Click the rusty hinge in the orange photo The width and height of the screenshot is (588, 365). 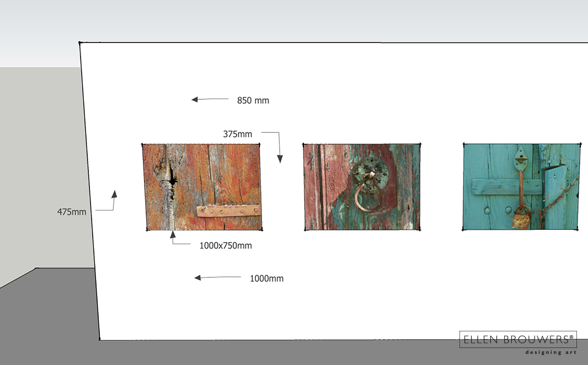(228, 211)
